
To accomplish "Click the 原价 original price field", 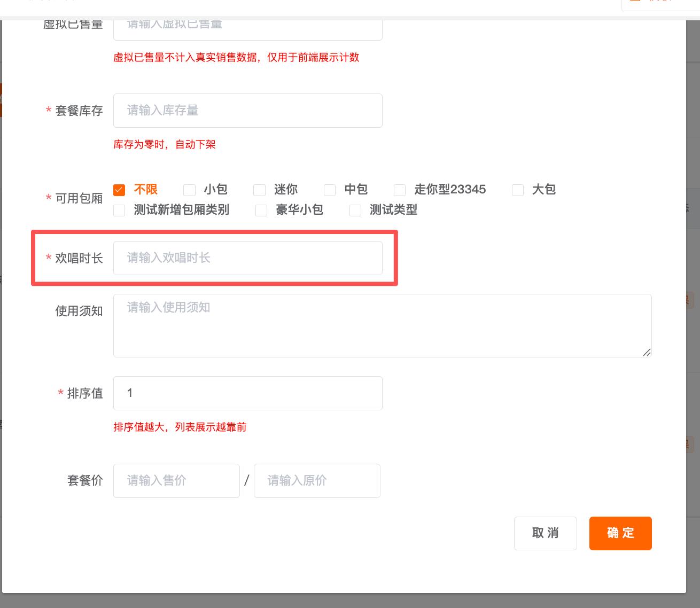I will pyautogui.click(x=317, y=480).
